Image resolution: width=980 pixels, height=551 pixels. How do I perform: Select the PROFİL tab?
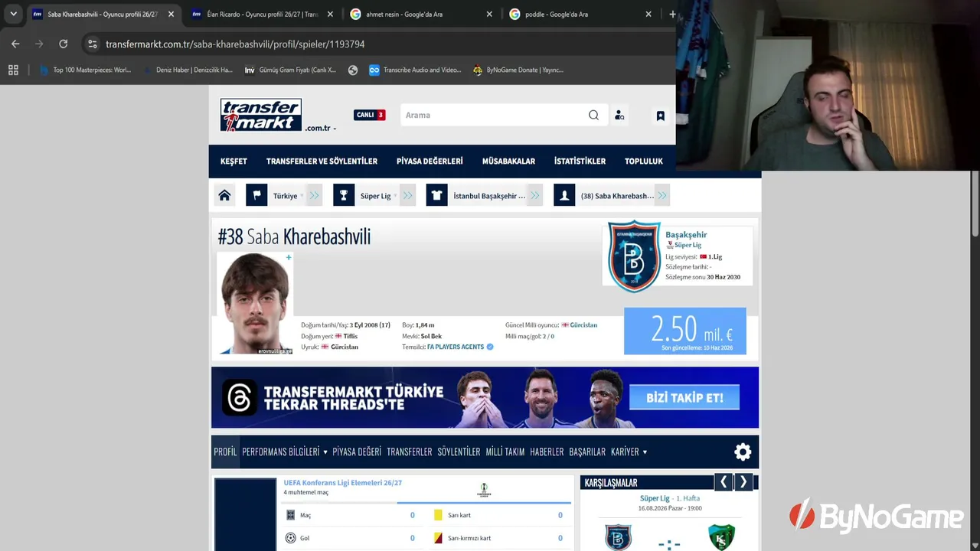(x=225, y=452)
